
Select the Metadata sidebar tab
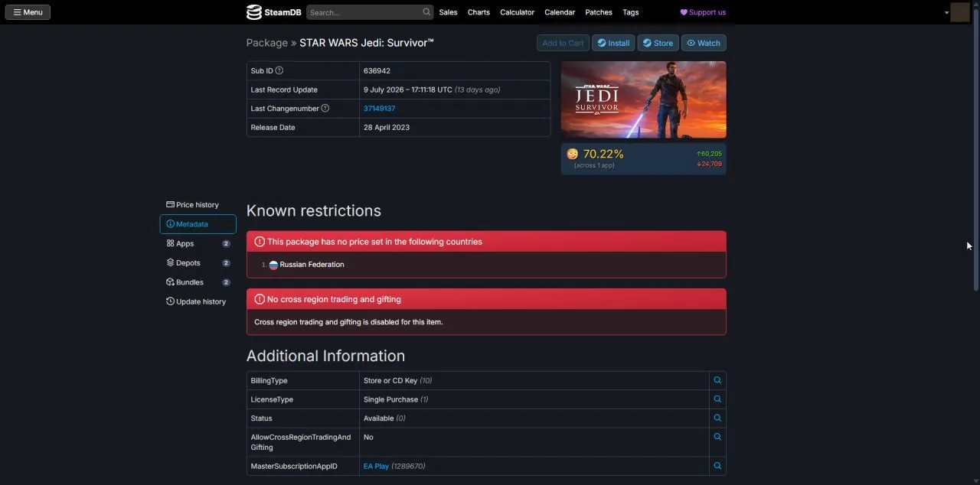pos(198,224)
